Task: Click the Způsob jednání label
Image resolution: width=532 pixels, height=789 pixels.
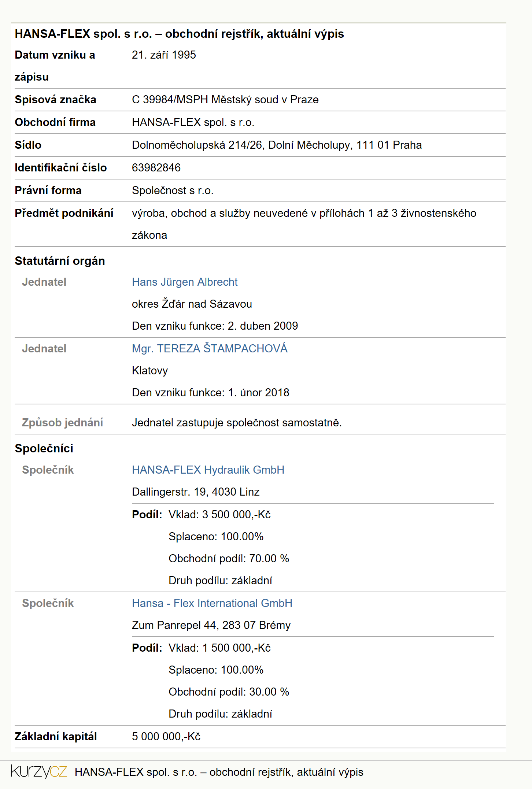Action: coord(62,423)
